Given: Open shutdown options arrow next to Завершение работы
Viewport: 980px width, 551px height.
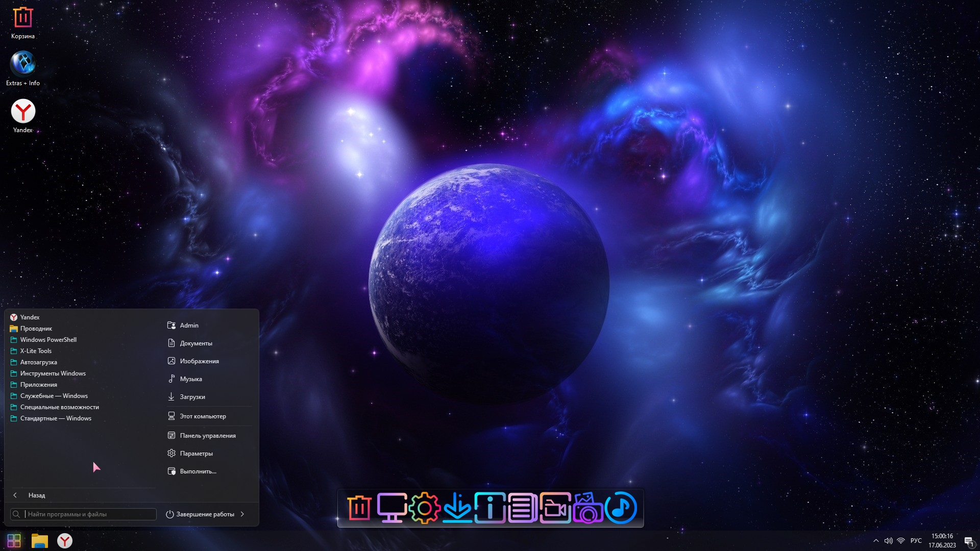Looking at the screenshot, I should coord(242,514).
